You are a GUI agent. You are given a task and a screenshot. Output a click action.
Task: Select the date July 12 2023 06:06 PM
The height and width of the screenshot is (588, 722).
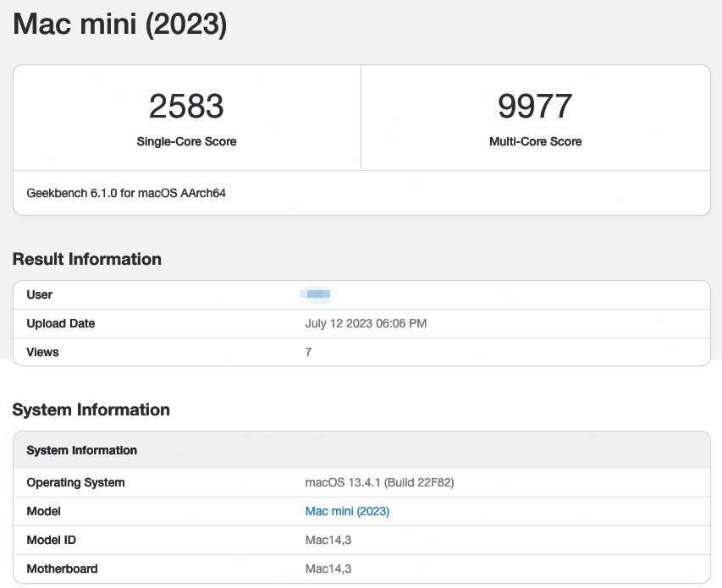click(366, 323)
